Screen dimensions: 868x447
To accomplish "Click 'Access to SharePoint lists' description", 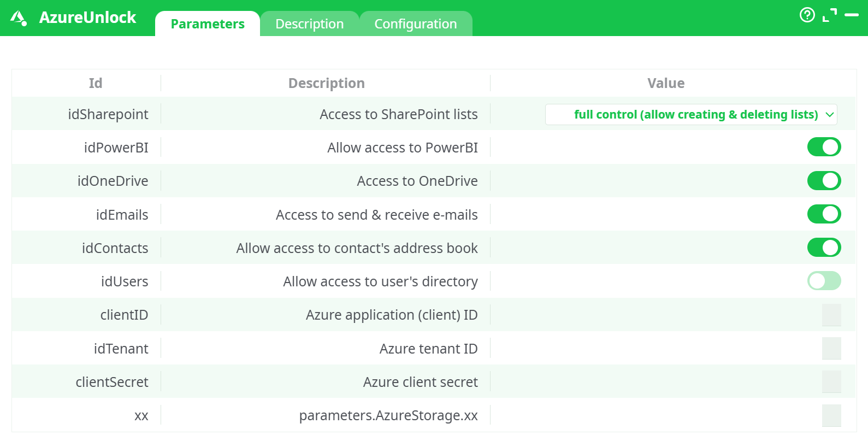I will (399, 114).
